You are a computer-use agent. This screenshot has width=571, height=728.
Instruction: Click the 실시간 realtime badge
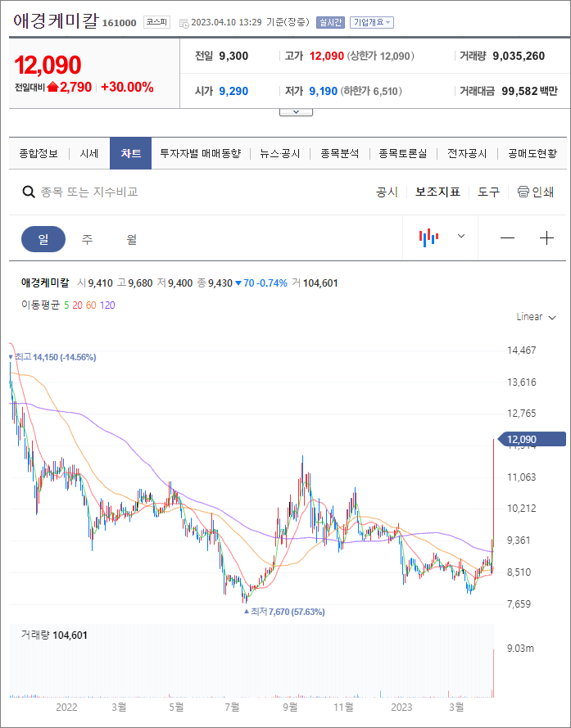[x=330, y=22]
